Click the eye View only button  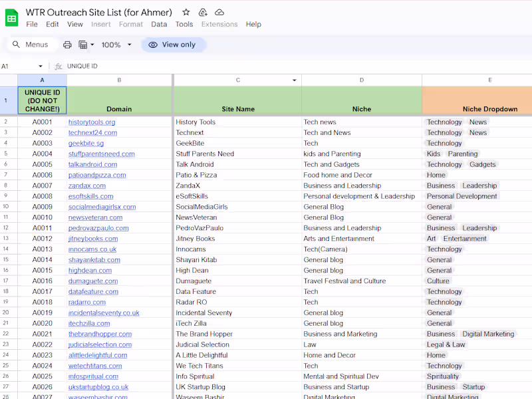173,45
